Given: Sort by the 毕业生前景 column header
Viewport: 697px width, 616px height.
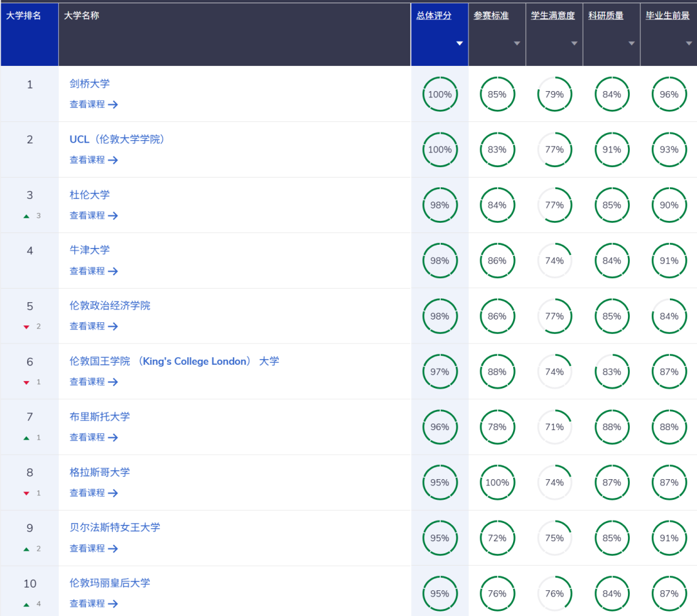Looking at the screenshot, I should click(667, 15).
